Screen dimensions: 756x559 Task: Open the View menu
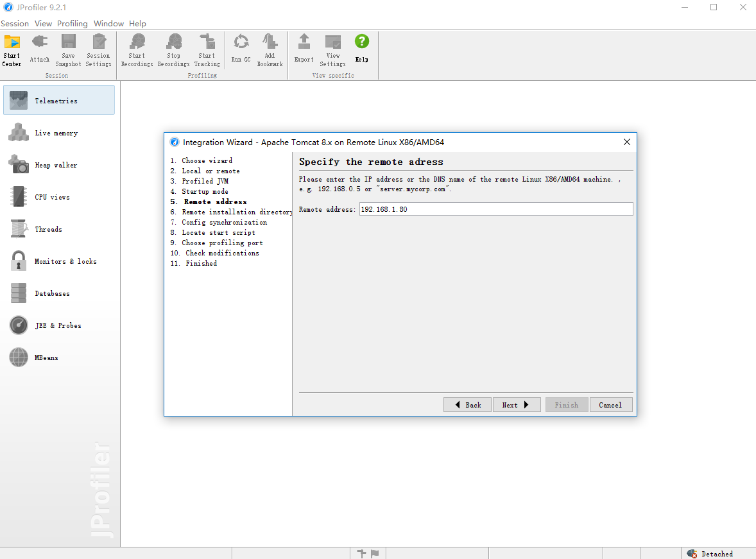click(x=43, y=24)
